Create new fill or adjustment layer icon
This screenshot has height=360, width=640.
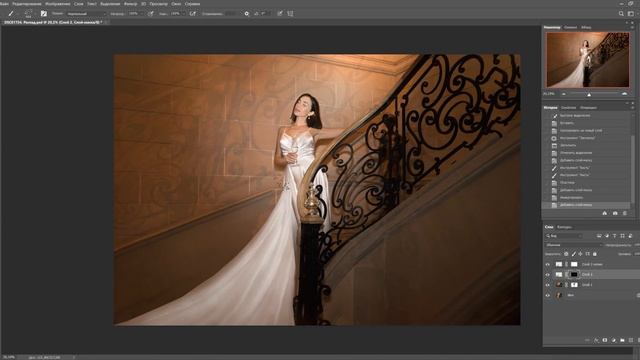point(613,340)
